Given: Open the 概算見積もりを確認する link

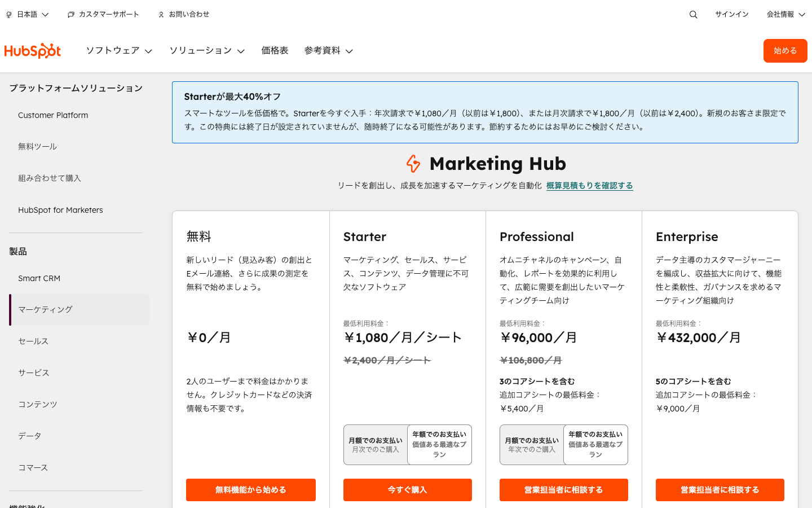Looking at the screenshot, I should [x=589, y=185].
